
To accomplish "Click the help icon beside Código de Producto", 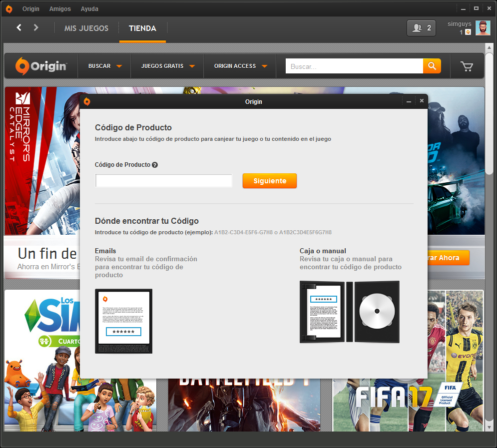I will [x=155, y=165].
